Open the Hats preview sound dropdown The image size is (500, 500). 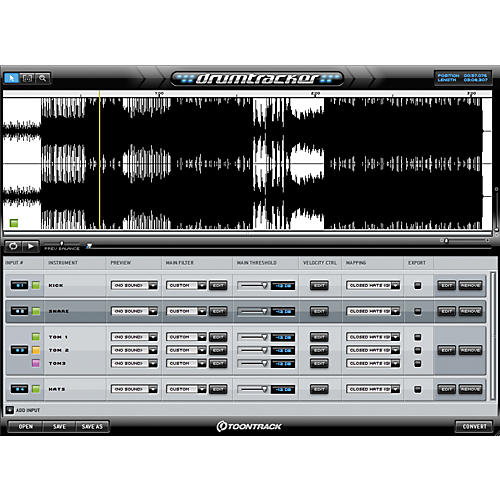134,389
